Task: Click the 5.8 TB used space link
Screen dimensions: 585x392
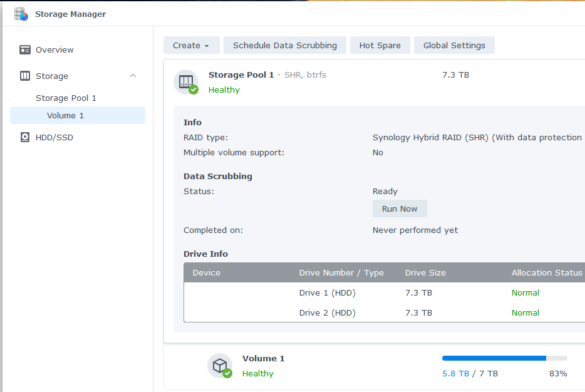Action: tap(455, 373)
